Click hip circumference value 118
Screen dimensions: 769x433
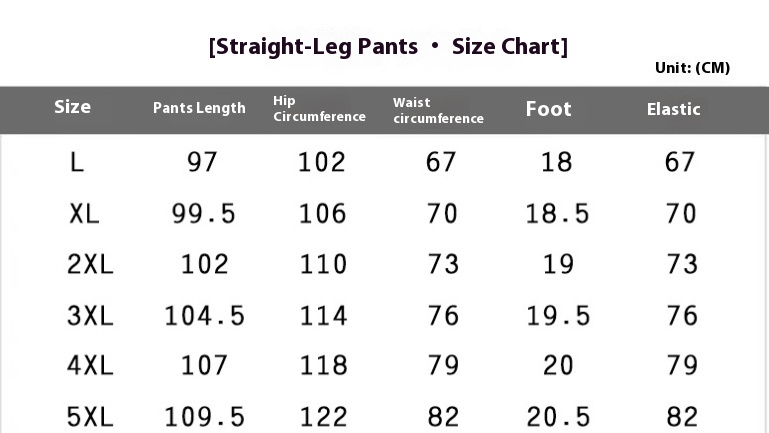point(322,366)
